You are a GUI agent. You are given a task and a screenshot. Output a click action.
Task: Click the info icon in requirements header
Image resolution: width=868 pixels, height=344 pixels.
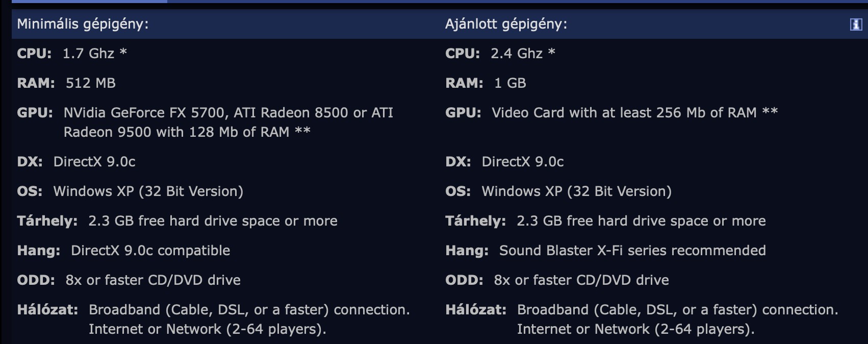tap(856, 24)
